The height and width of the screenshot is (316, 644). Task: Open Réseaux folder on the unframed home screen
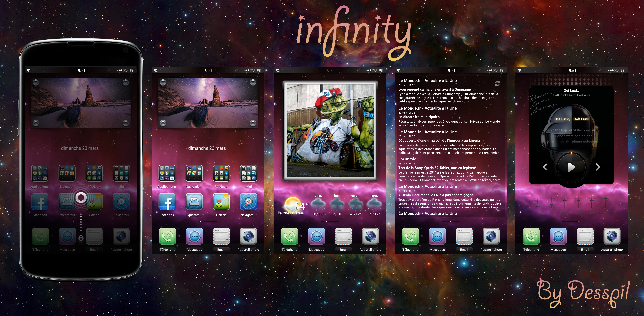(221, 173)
